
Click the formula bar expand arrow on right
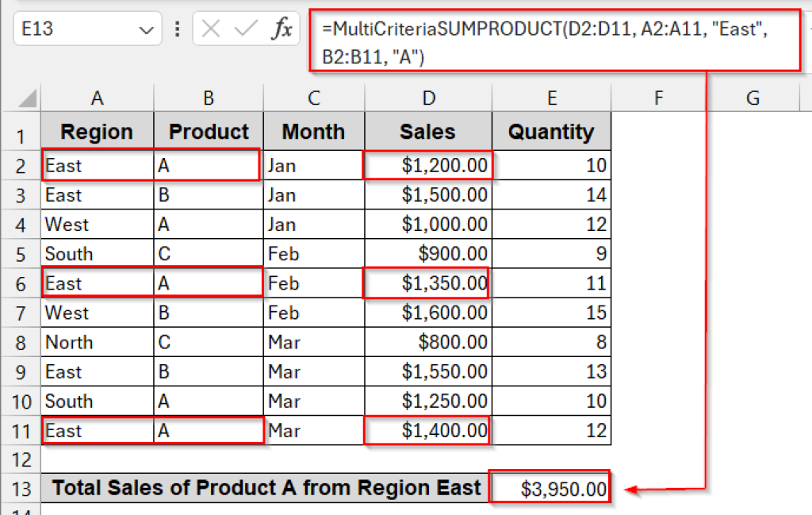click(x=807, y=28)
